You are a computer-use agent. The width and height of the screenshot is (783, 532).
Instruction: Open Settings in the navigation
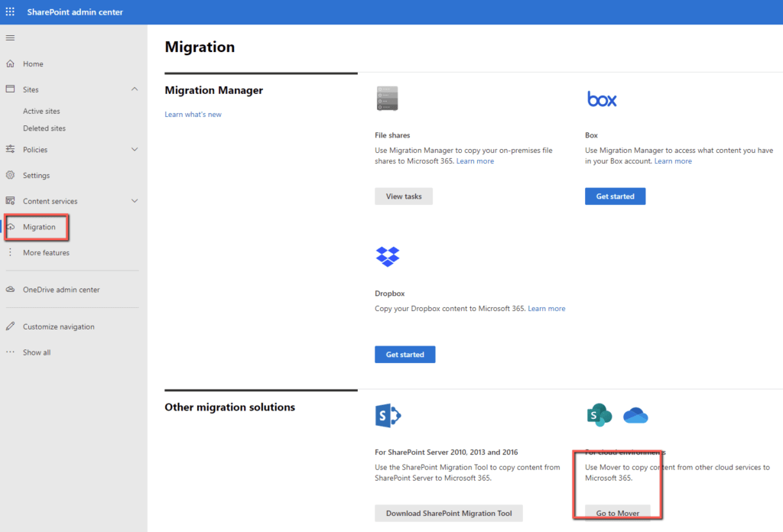click(x=36, y=176)
